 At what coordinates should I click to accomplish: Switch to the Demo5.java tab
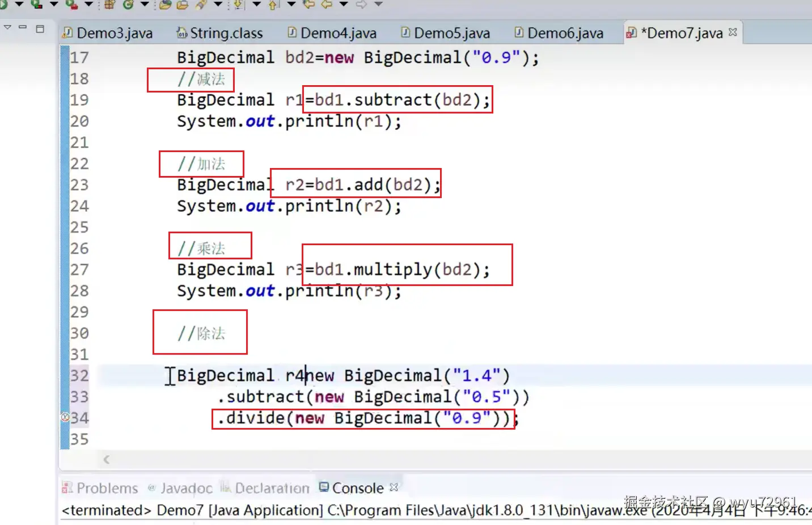click(446, 33)
